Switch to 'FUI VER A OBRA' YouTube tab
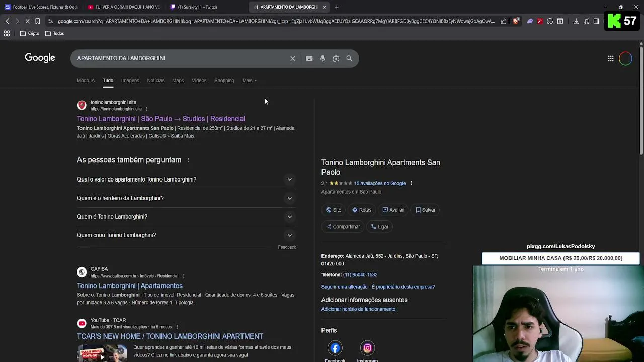Screen dimensions: 644x362 [x=124, y=7]
